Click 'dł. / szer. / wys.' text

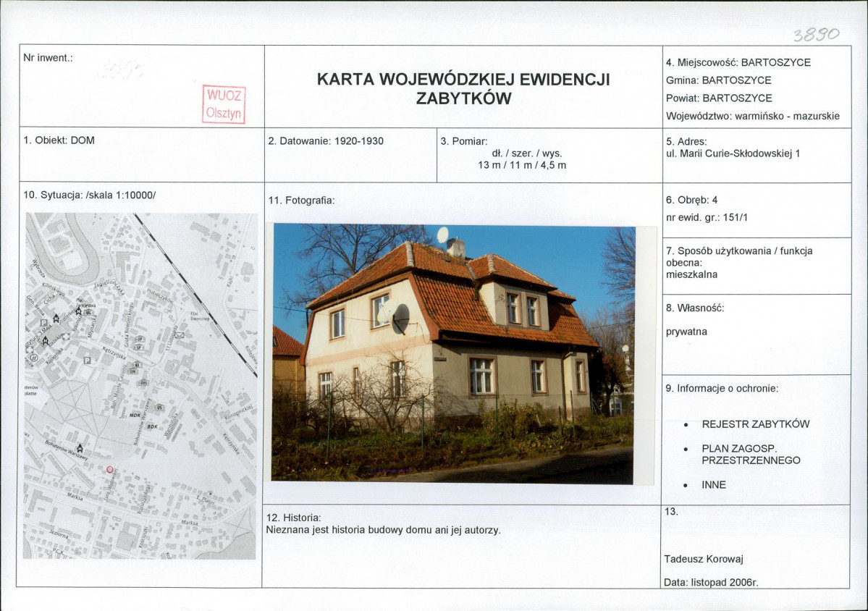527,153
